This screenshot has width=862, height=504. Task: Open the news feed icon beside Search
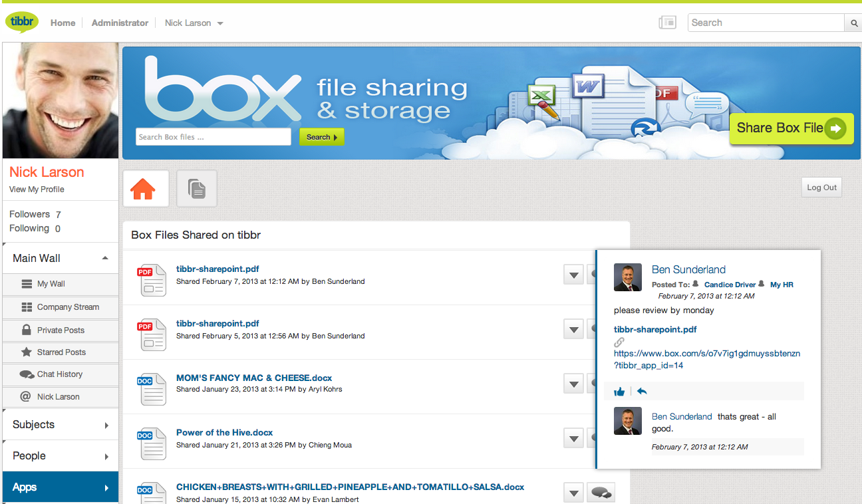pos(667,23)
